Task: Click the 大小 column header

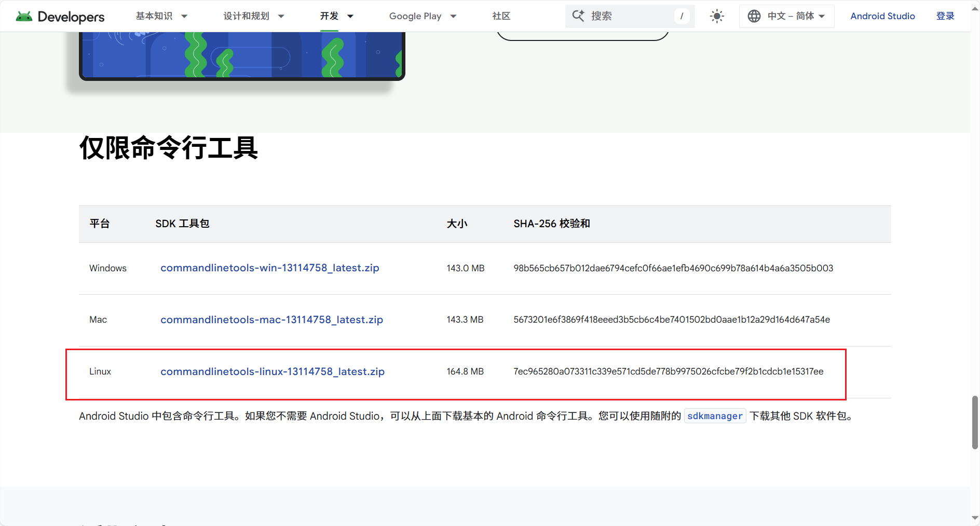Action: pyautogui.click(x=457, y=224)
